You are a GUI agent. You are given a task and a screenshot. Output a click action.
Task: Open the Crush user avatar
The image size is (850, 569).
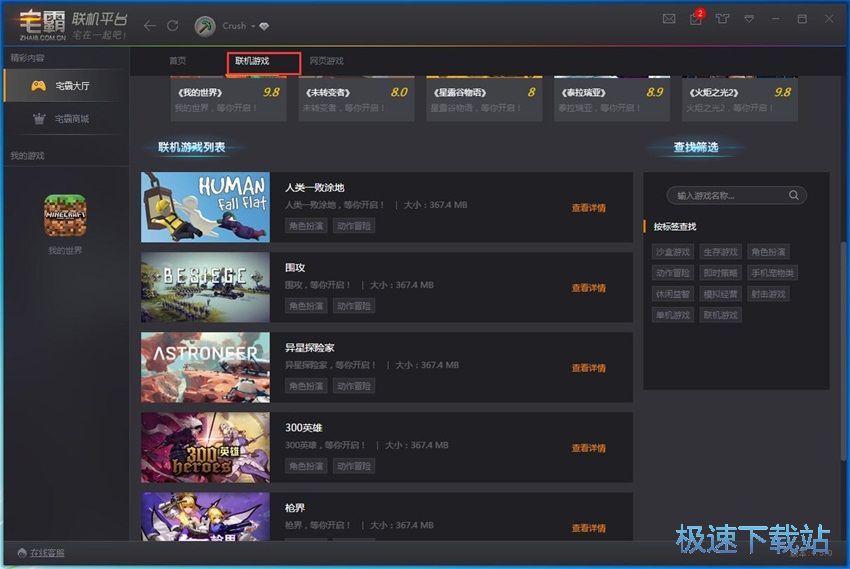pos(205,26)
